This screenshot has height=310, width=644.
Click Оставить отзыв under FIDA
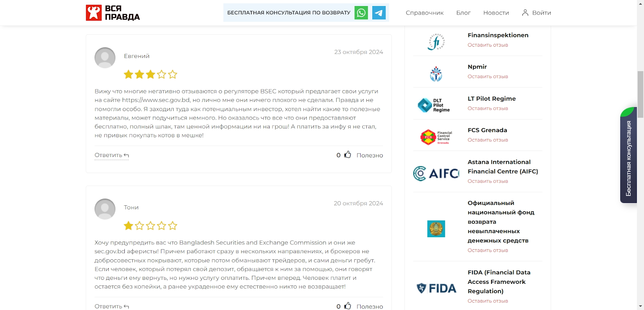(x=488, y=301)
